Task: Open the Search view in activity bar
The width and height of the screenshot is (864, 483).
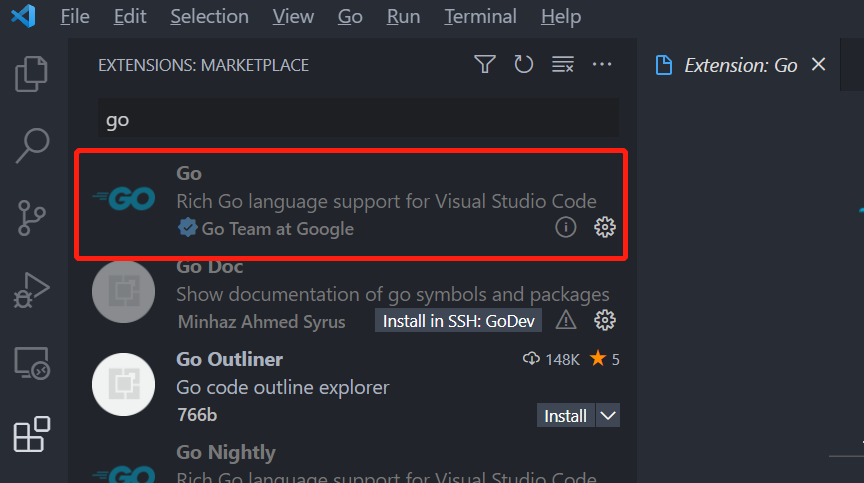Action: pyautogui.click(x=32, y=145)
